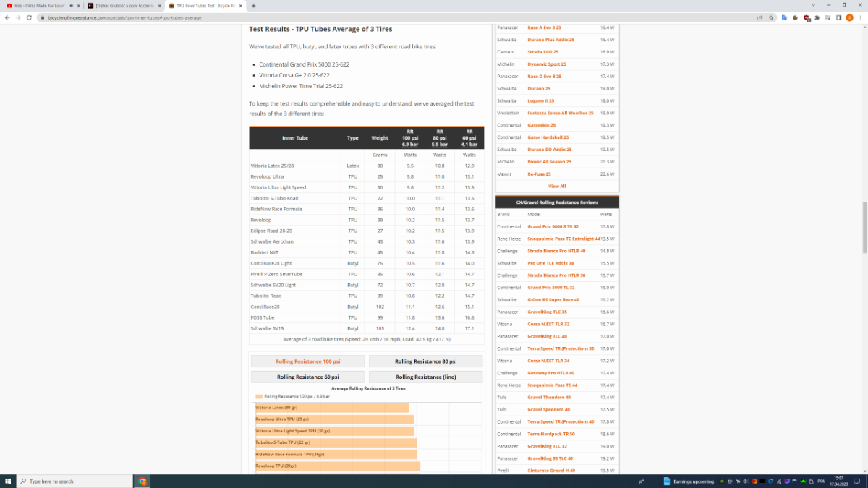Click the Weight column header

click(x=380, y=137)
